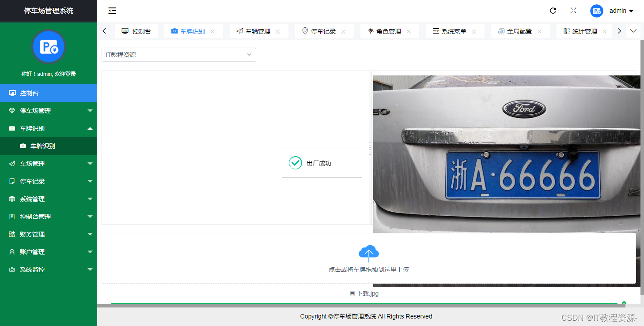Viewport: 644px width, 326px height.
Task: Switch to the 停车记录 tab
Action: 323,31
